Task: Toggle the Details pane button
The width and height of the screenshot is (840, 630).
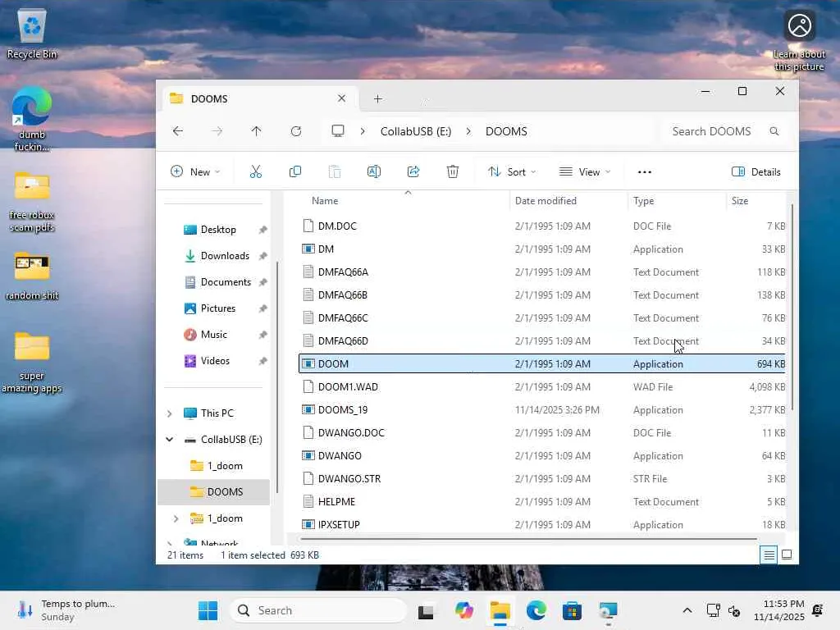Action: pyautogui.click(x=756, y=172)
